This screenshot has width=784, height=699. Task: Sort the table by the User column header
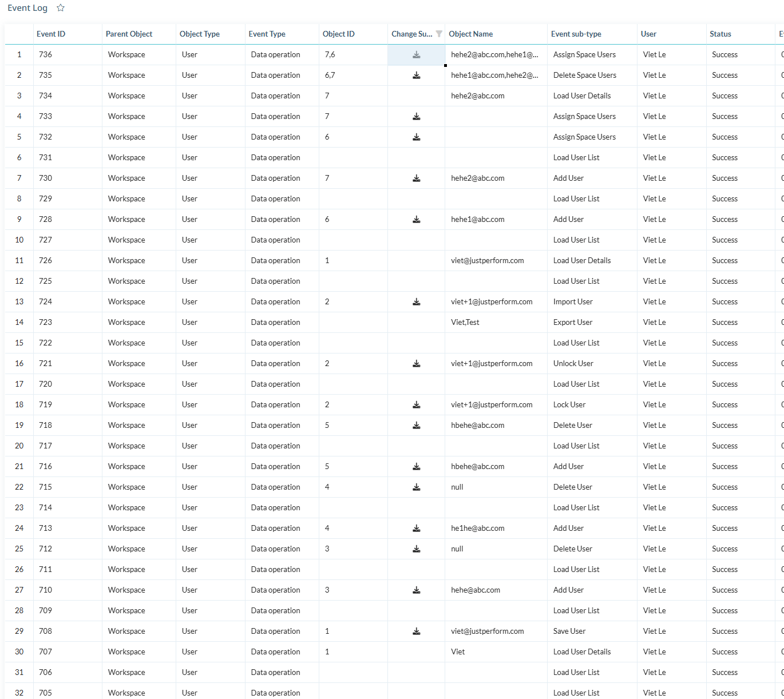point(648,34)
